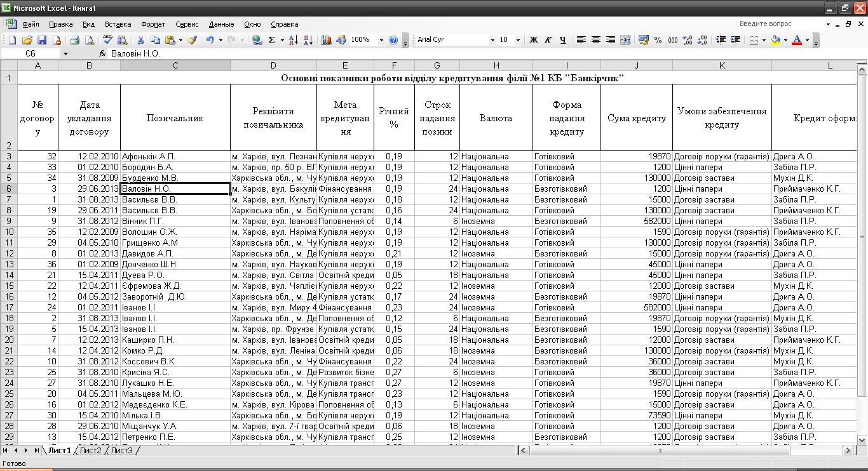Expand the undo history arrow

220,40
